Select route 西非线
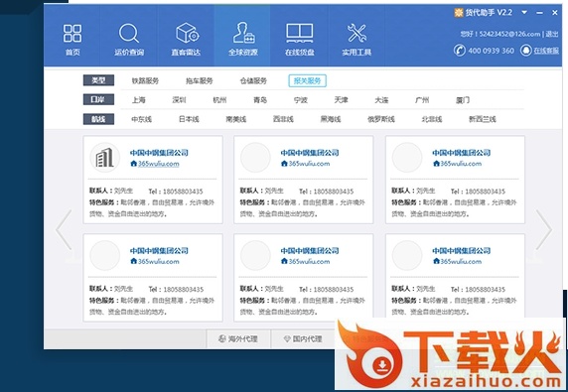The image size is (568, 392). 283,119
